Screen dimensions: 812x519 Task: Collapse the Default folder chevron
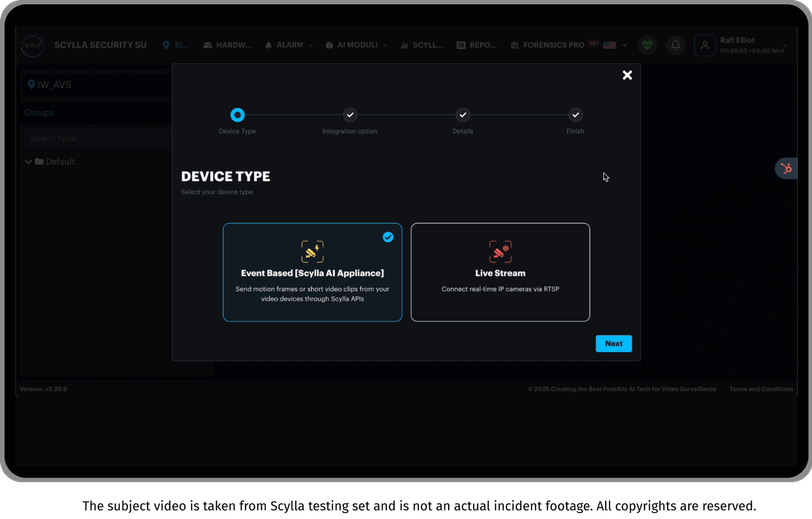pos(28,162)
